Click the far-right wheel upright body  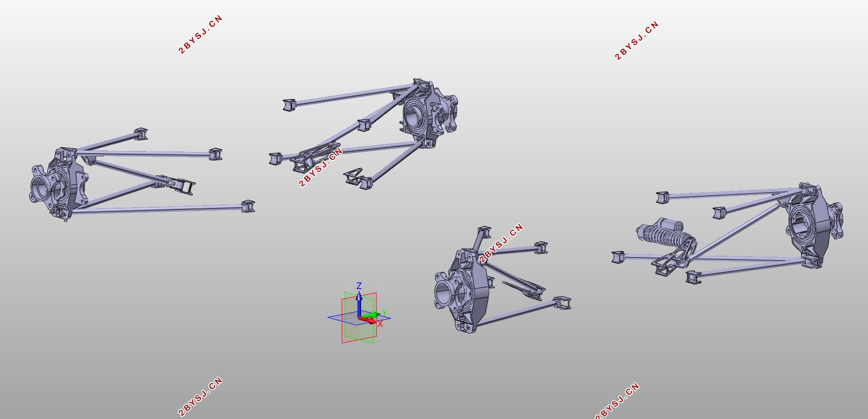(813, 225)
